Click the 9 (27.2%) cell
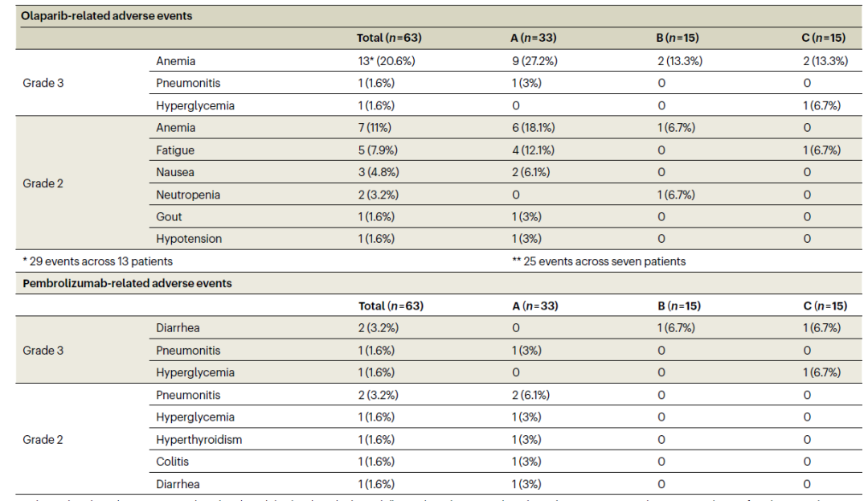The image size is (868, 501). click(x=534, y=61)
